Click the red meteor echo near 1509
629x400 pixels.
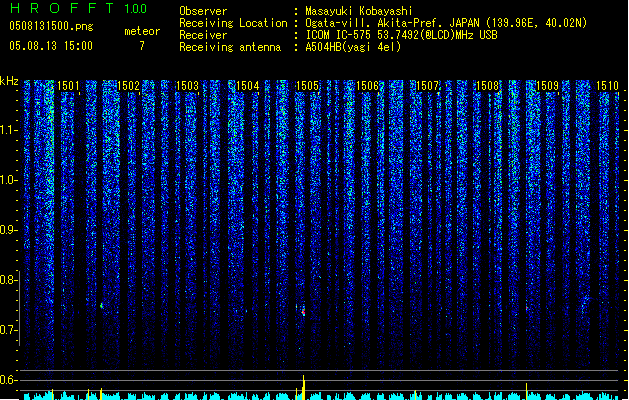coord(527,308)
